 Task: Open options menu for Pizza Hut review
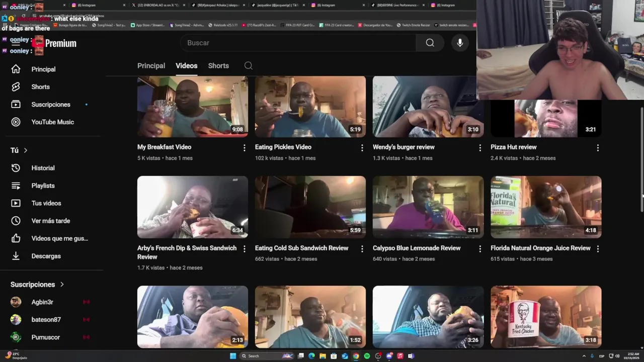tap(598, 148)
